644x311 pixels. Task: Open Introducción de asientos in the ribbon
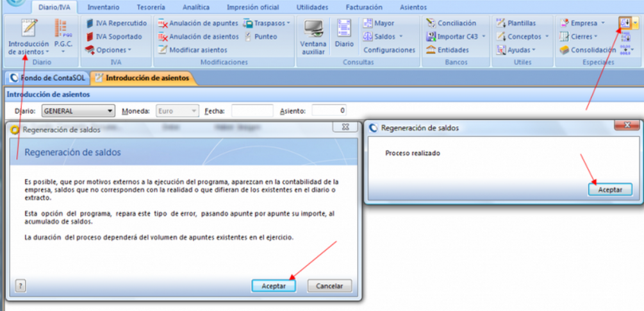[x=29, y=37]
